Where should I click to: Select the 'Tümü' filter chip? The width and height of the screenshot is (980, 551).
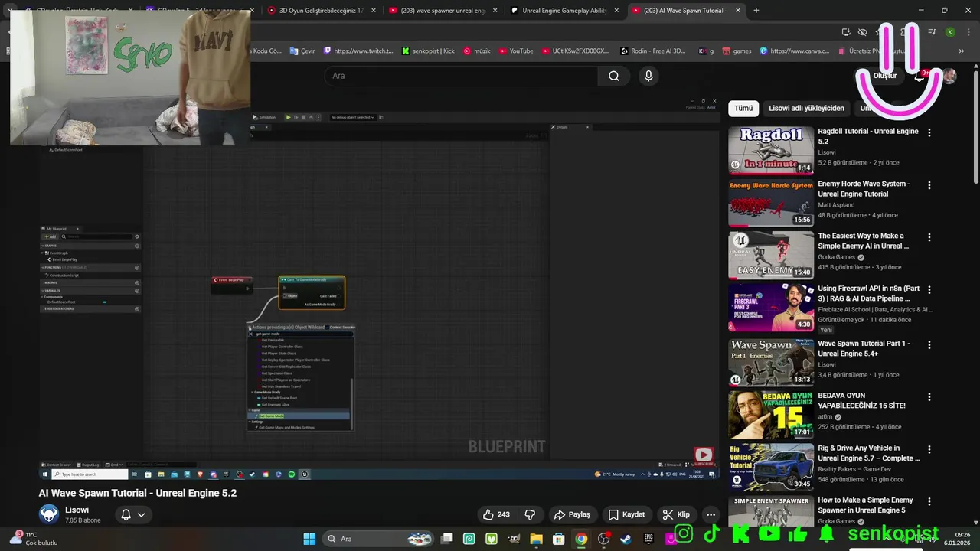[x=743, y=108]
